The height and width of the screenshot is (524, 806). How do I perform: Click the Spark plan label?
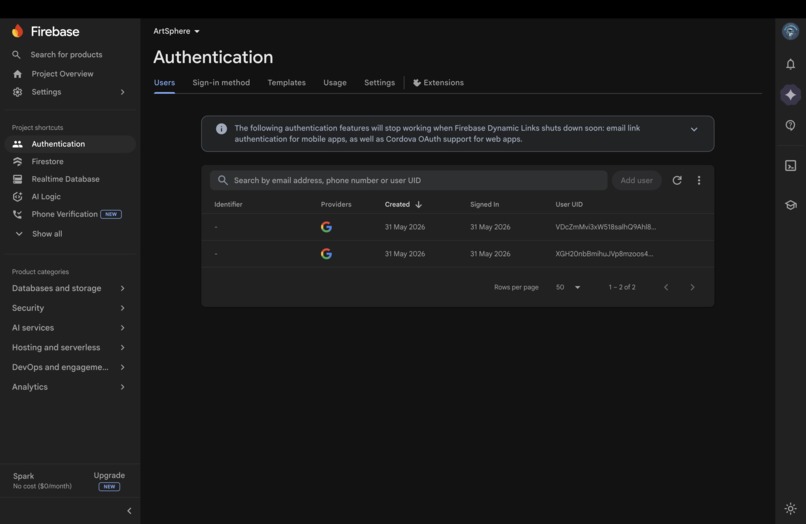point(24,476)
